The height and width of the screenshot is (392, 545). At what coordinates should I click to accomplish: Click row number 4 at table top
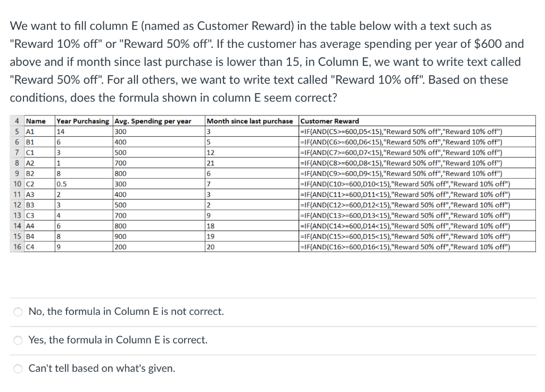tap(17, 121)
